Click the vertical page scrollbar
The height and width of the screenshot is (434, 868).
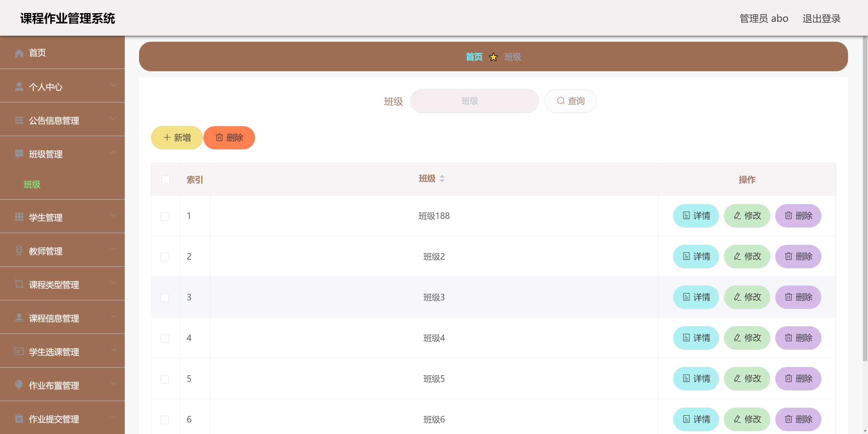point(865,199)
